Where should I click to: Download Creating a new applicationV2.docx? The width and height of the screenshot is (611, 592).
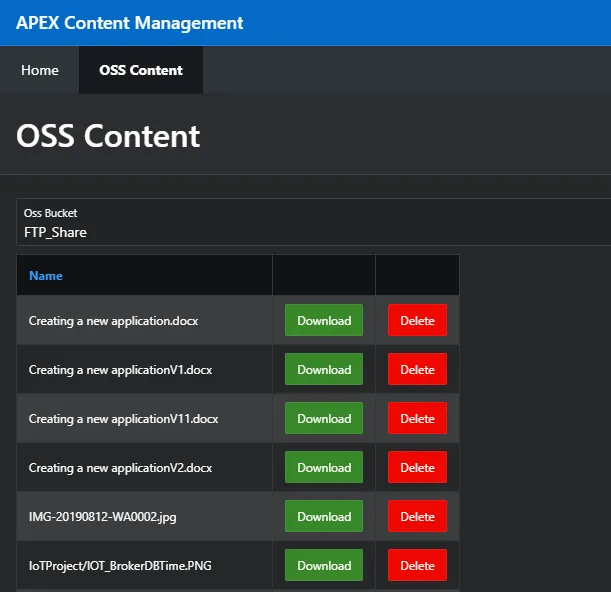324,468
